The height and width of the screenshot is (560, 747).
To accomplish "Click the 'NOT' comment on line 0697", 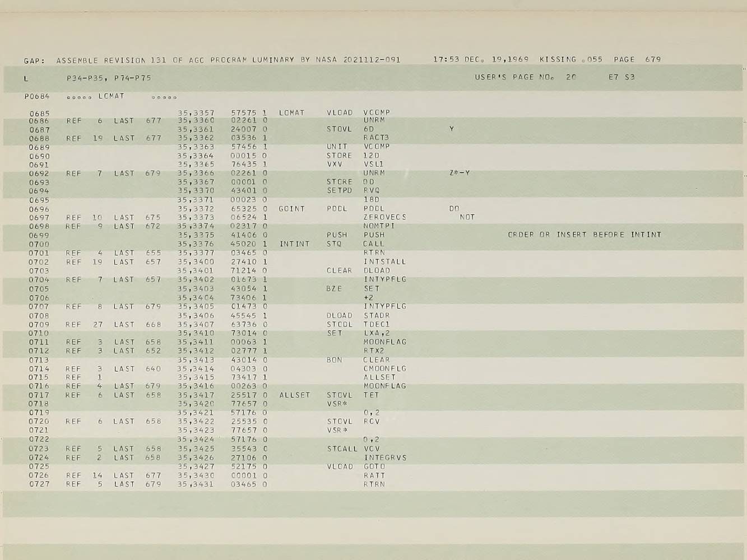I will [x=467, y=217].
